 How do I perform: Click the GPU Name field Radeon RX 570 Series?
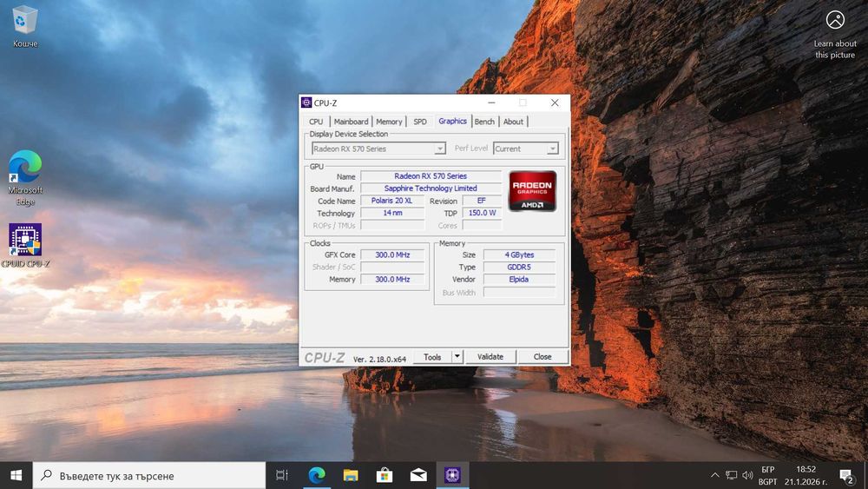[431, 176]
